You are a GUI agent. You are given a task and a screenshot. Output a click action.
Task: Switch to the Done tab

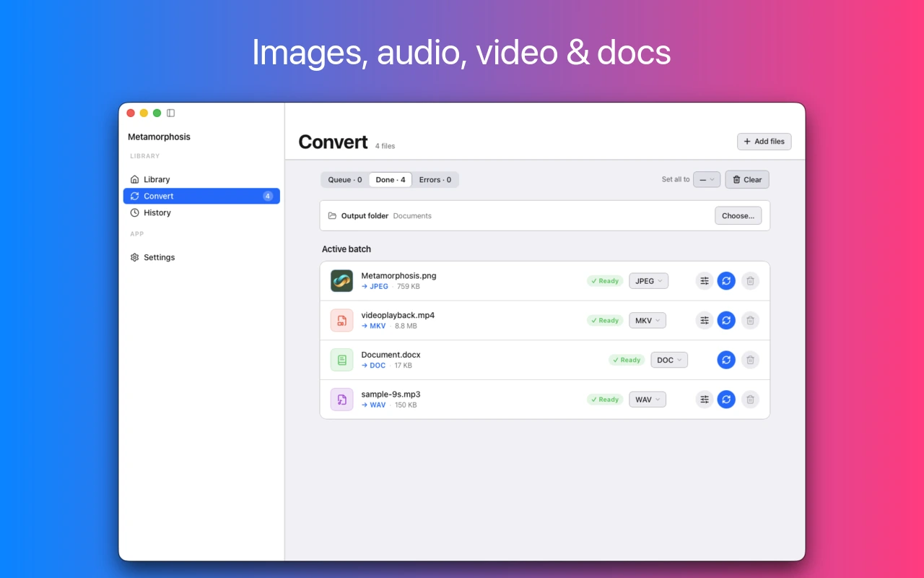(x=391, y=180)
